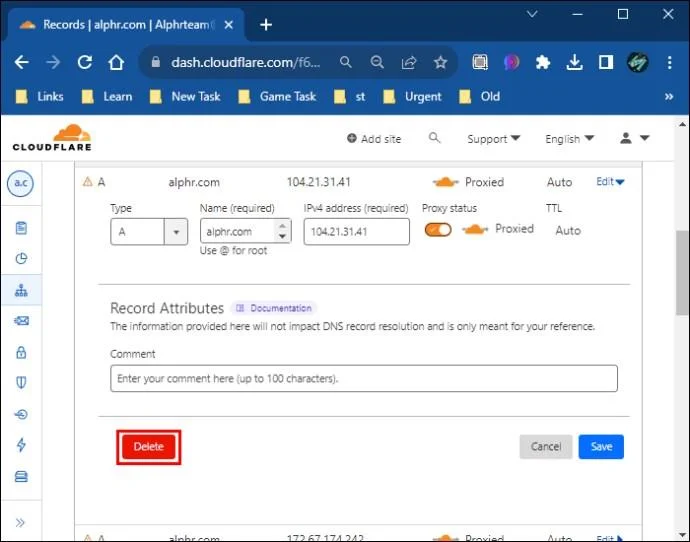Click stepper arrows in the Name field

pos(283,231)
